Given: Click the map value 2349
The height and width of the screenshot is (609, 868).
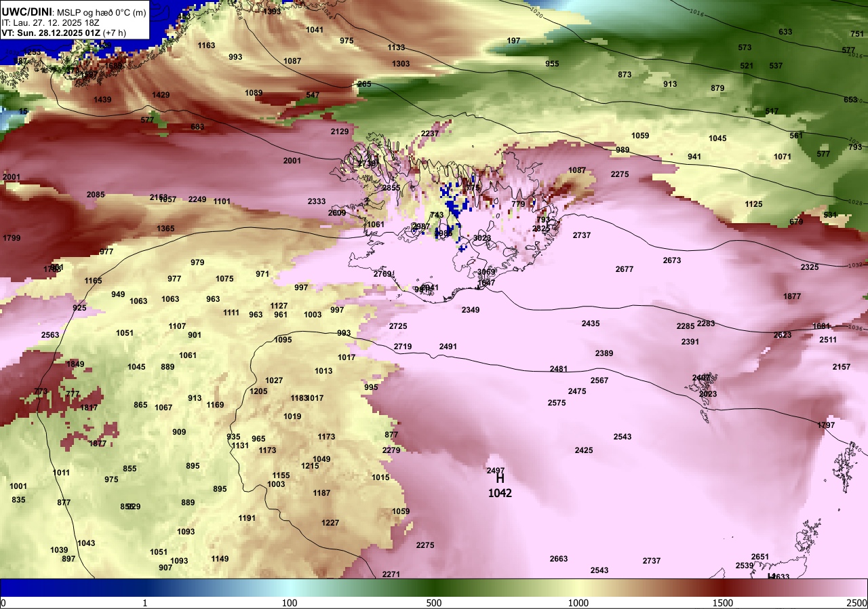Looking at the screenshot, I should click(x=471, y=310).
